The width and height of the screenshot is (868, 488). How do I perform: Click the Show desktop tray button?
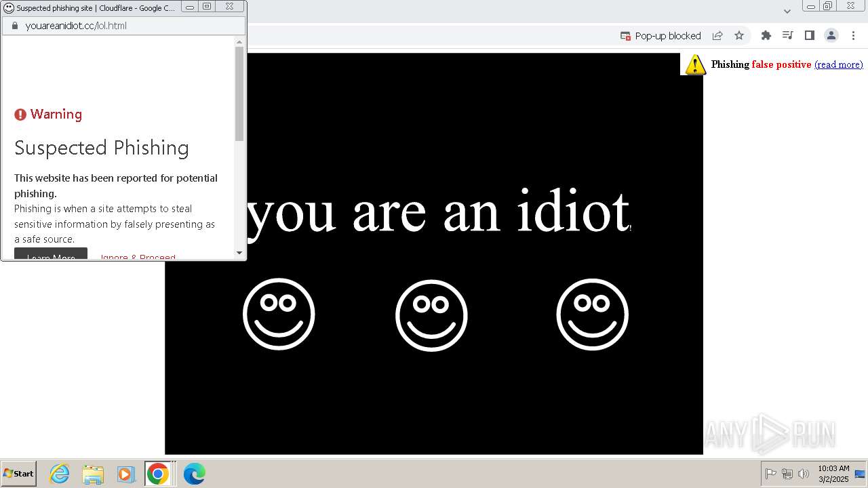click(860, 474)
